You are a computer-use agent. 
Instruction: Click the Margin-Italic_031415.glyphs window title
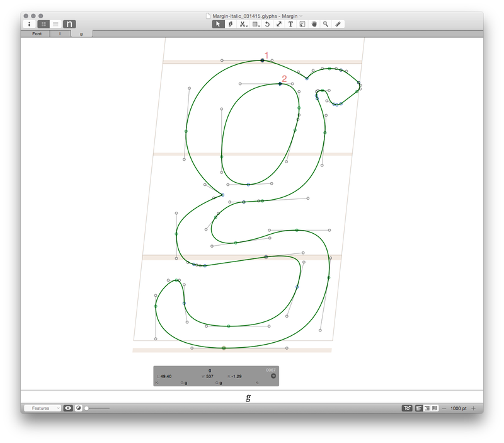[255, 16]
